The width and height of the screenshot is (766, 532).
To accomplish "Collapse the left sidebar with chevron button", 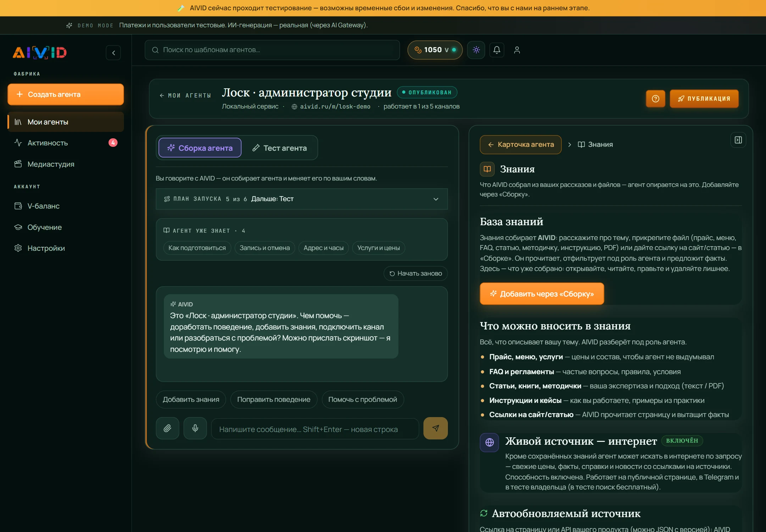I will pos(113,53).
